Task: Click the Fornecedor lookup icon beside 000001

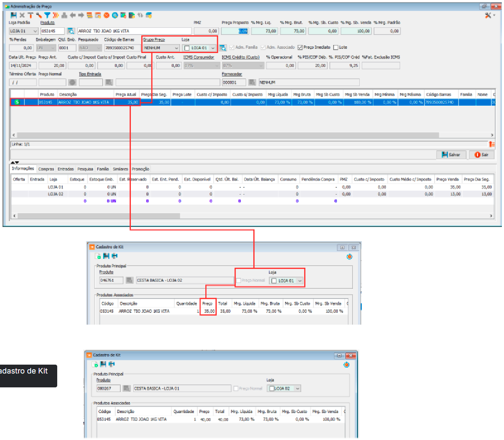Action: tap(252, 83)
